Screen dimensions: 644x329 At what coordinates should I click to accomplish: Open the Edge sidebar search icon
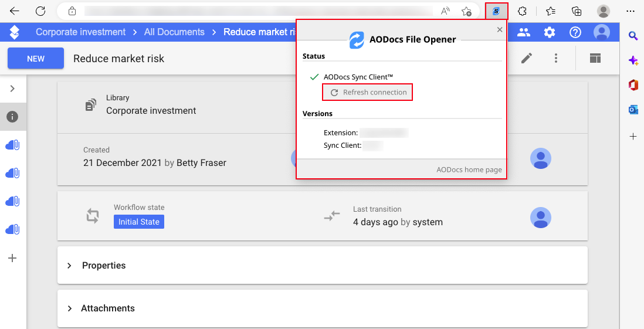(x=633, y=36)
